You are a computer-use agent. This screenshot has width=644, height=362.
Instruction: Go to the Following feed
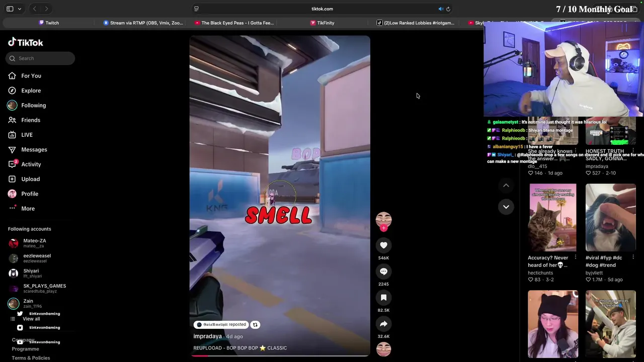point(33,105)
